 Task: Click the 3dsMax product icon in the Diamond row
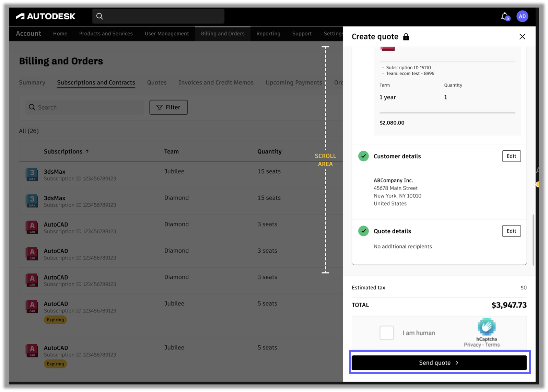[x=32, y=201]
